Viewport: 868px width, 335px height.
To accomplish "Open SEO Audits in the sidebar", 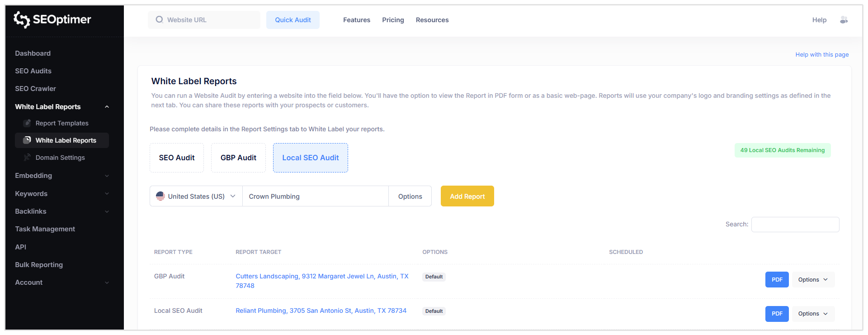I will (x=33, y=71).
